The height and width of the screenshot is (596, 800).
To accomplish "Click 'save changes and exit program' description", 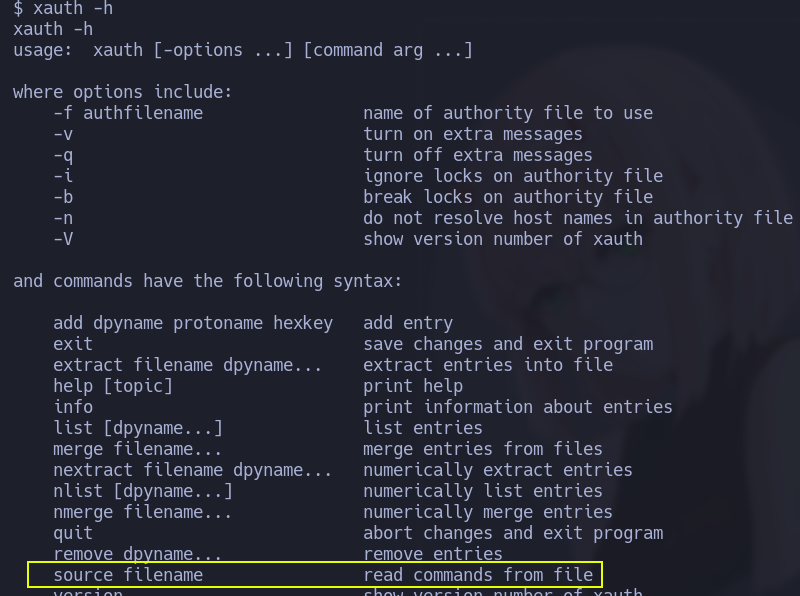I will 508,344.
